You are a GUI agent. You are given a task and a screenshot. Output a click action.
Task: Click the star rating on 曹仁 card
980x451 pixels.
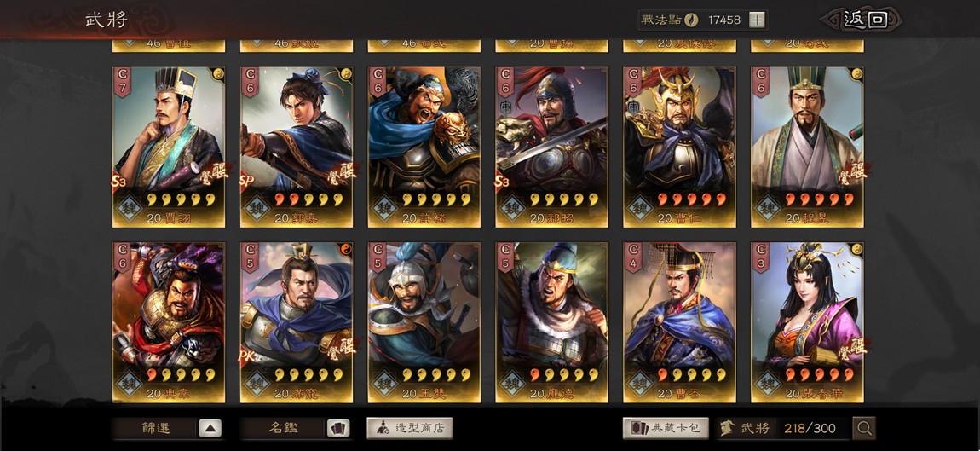[x=690, y=199]
